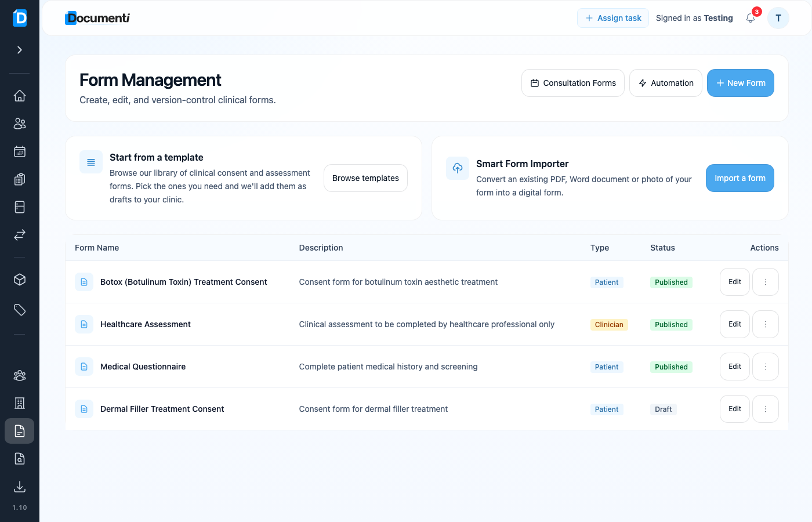Click the upload cloud icon in Smart Form Importer
The height and width of the screenshot is (522, 812).
click(458, 168)
